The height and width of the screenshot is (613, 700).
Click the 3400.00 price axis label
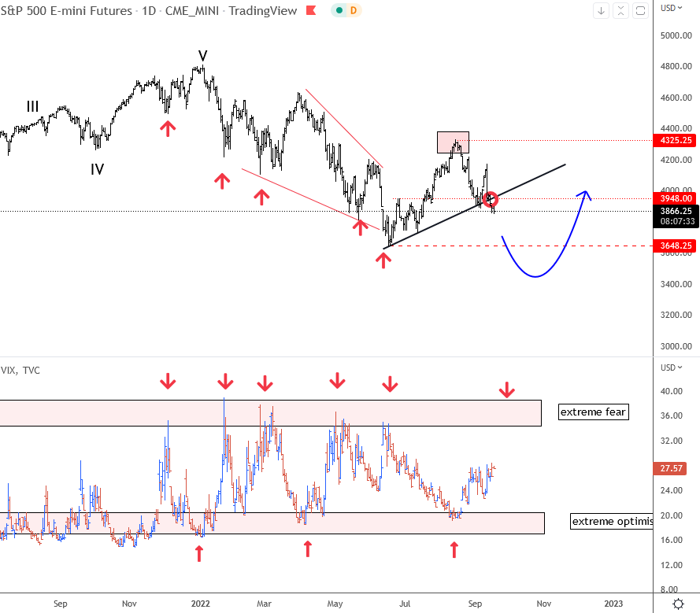click(x=676, y=284)
